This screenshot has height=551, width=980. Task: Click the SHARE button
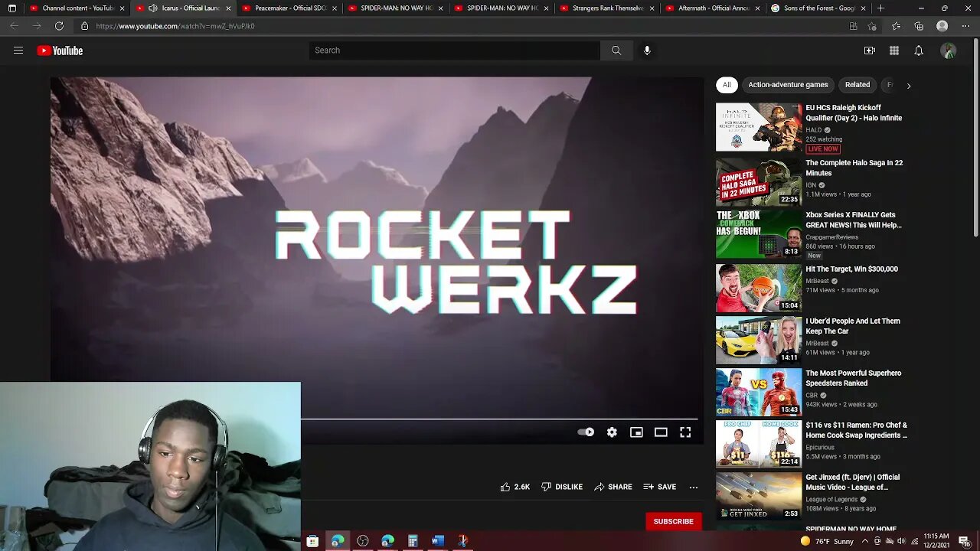613,487
